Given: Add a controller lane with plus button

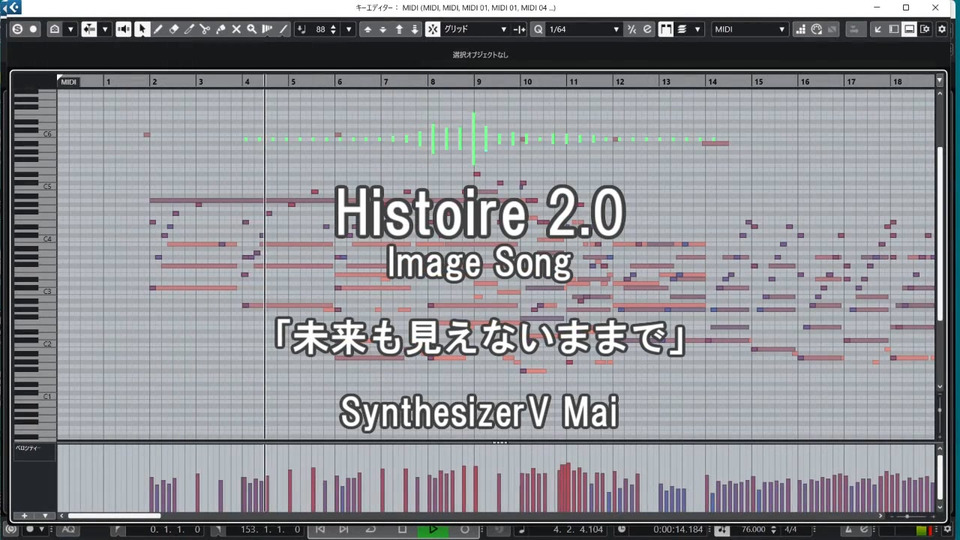Looking at the screenshot, I should [x=24, y=516].
